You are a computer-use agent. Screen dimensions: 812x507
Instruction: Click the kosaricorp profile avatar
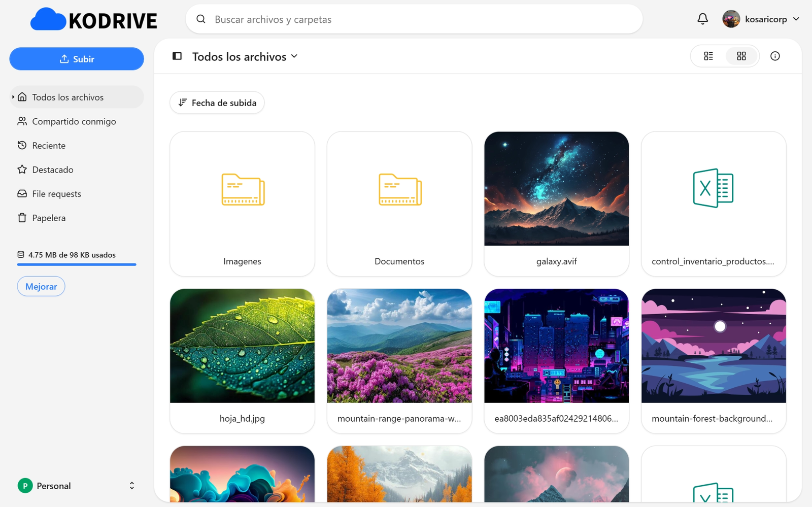731,19
